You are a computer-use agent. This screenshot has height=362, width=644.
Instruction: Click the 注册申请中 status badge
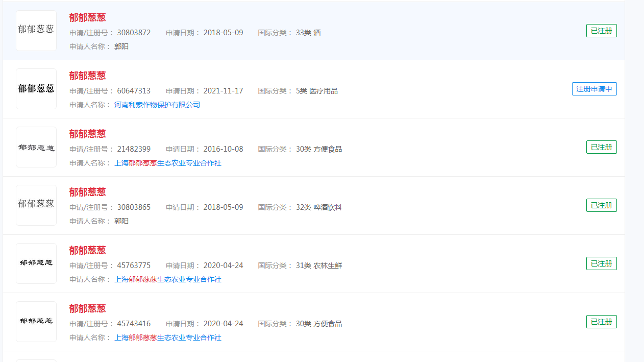[594, 89]
